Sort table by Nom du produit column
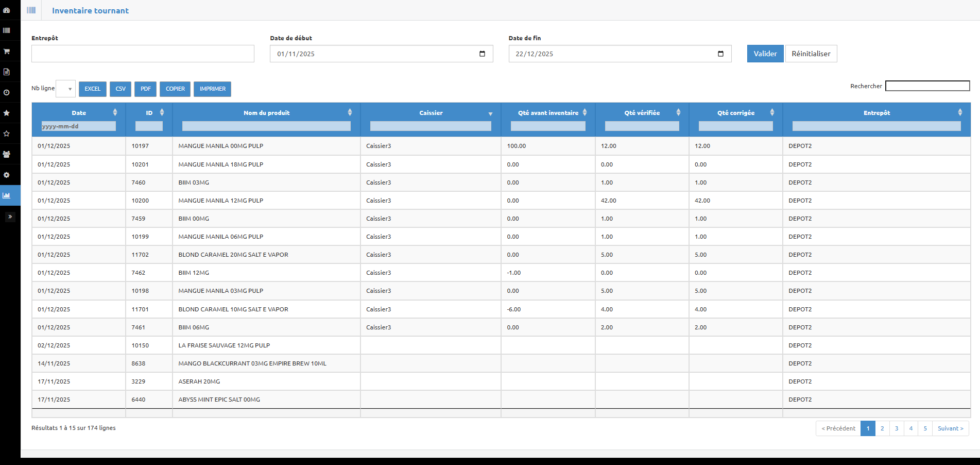 [x=266, y=113]
